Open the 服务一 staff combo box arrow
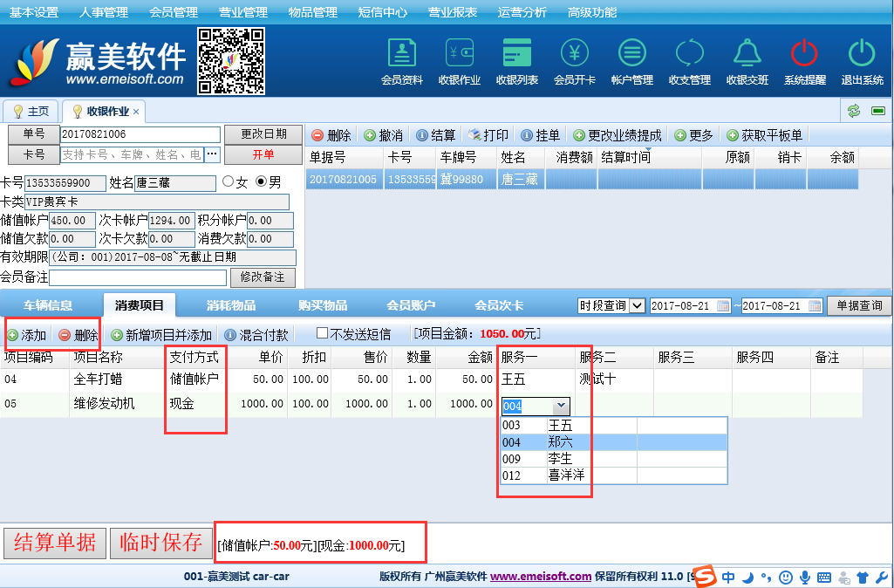894x588 pixels. tap(561, 406)
